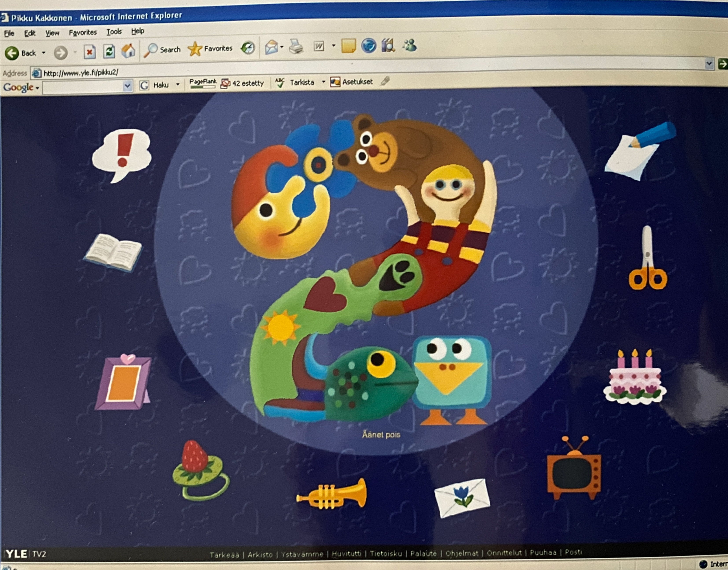This screenshot has width=728, height=570.
Task: Open the Favorites menu
Action: coord(83,32)
